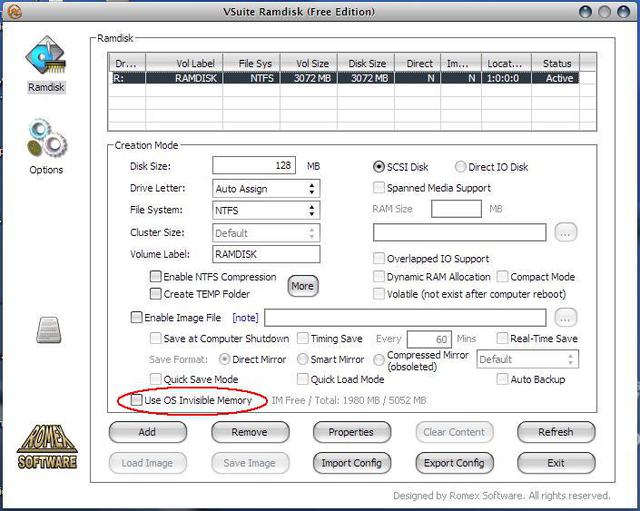Click the image file path field
Image resolution: width=640 pixels, height=511 pixels.
tap(405, 318)
